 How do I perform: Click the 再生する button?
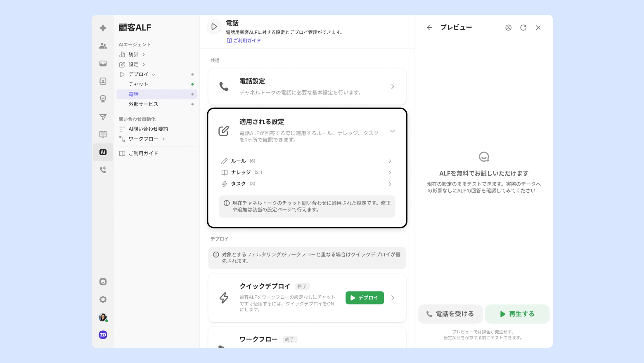pyautogui.click(x=517, y=314)
